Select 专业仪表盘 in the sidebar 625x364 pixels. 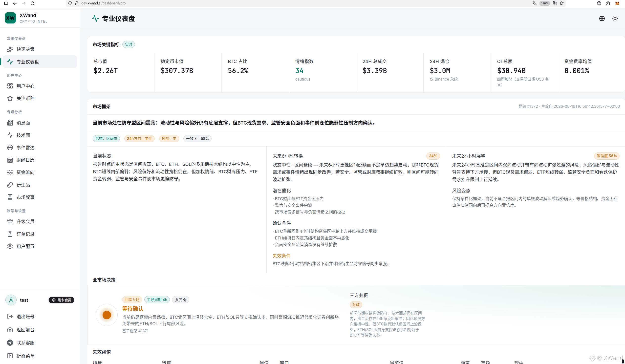[40, 62]
